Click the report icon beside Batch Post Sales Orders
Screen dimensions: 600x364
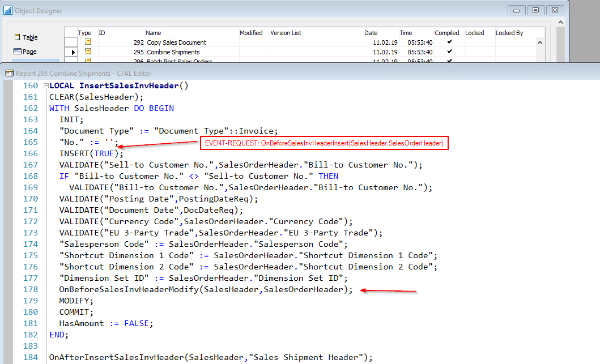[x=89, y=59]
